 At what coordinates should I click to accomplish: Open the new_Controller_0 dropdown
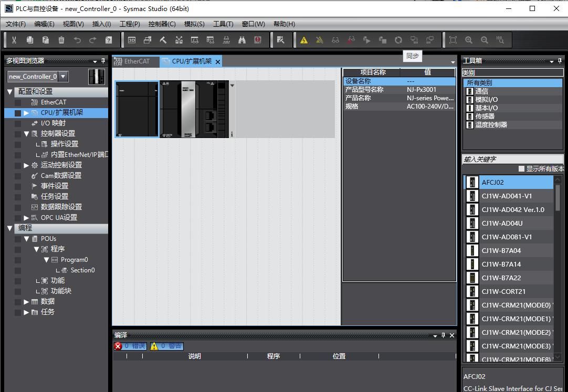[63, 77]
